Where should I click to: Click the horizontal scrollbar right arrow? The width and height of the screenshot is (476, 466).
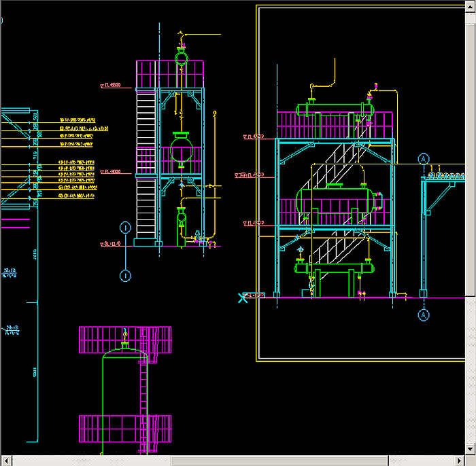pos(460,461)
